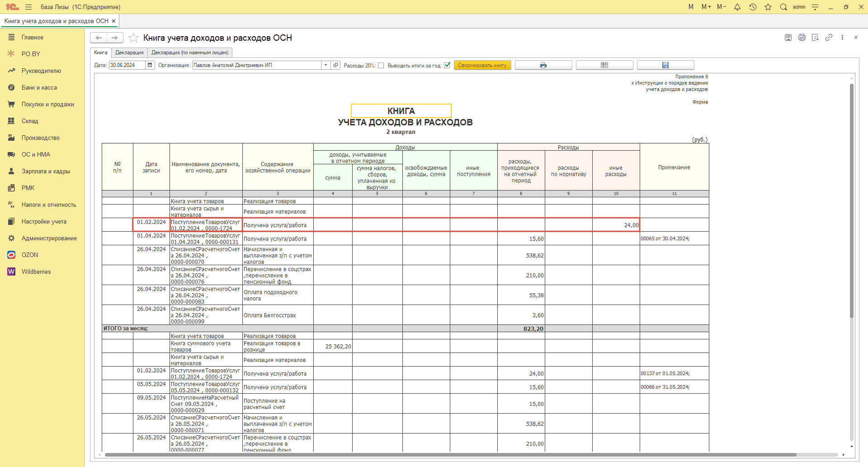The width and height of the screenshot is (868, 467).
Task: Navigate back with left arrow button
Action: click(99, 38)
